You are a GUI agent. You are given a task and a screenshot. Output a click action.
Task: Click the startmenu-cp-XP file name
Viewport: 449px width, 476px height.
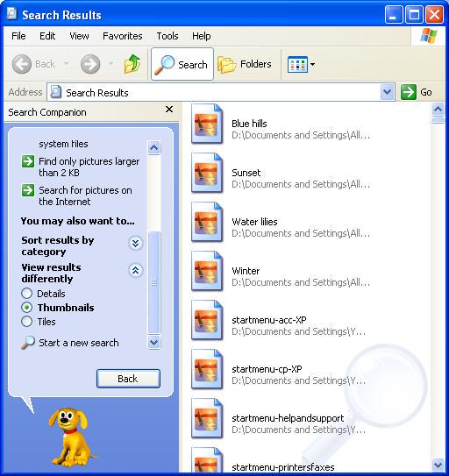(x=267, y=369)
